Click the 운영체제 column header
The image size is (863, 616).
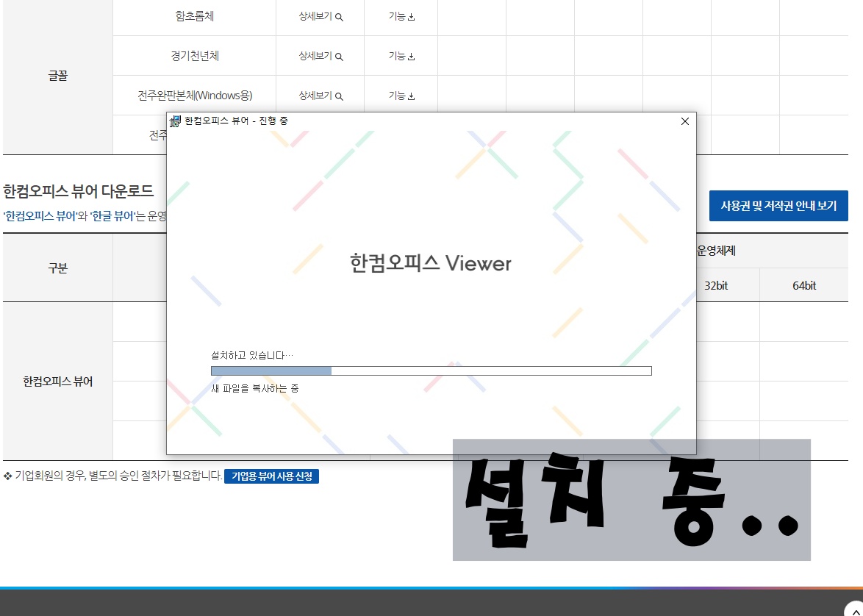point(716,251)
